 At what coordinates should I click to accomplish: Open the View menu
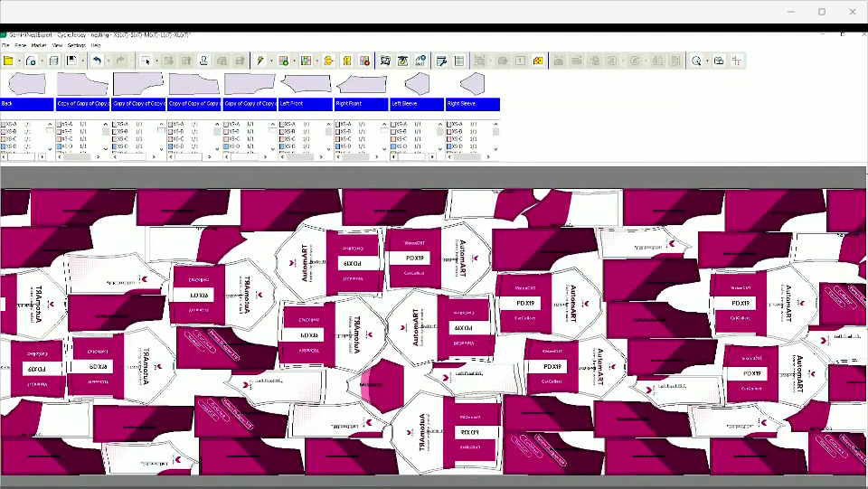58,45
